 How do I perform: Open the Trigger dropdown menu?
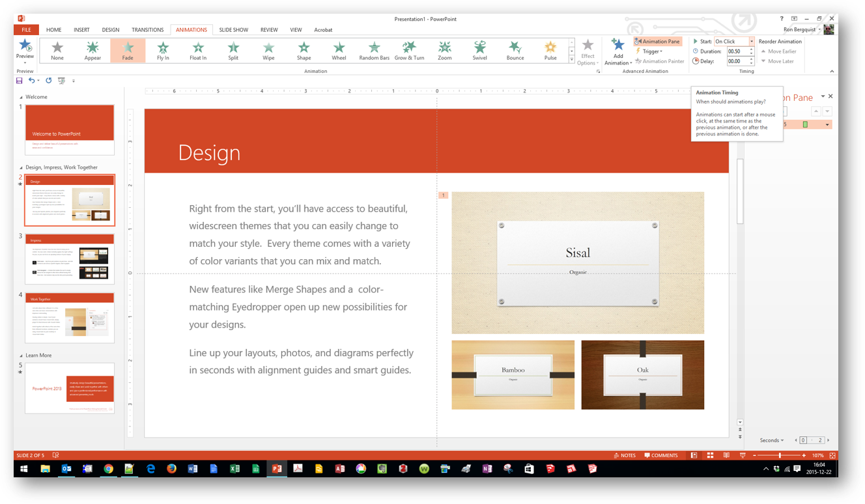coord(649,51)
